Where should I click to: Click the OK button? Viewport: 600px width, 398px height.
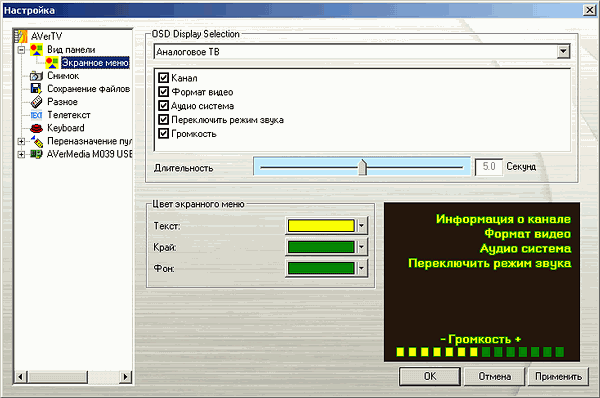click(x=430, y=377)
